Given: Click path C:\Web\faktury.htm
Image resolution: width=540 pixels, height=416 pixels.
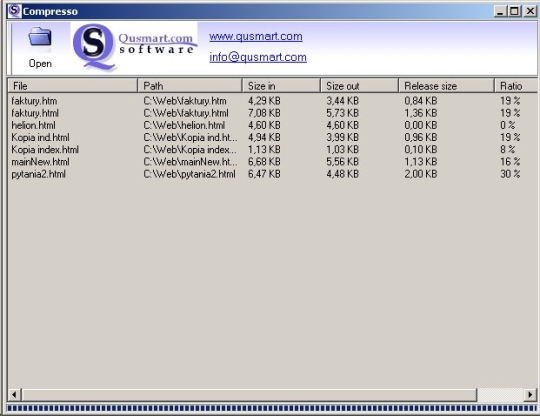Looking at the screenshot, I should tap(185, 101).
